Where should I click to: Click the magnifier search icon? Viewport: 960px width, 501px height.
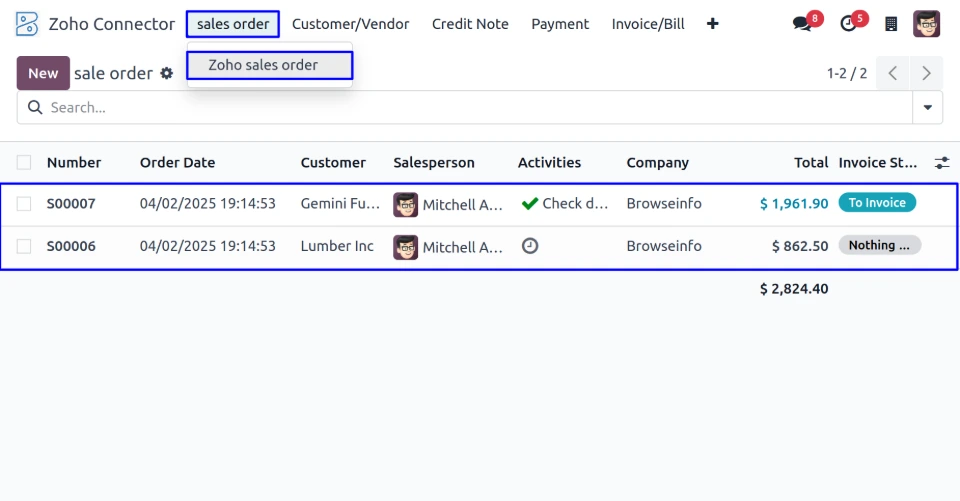(x=35, y=108)
